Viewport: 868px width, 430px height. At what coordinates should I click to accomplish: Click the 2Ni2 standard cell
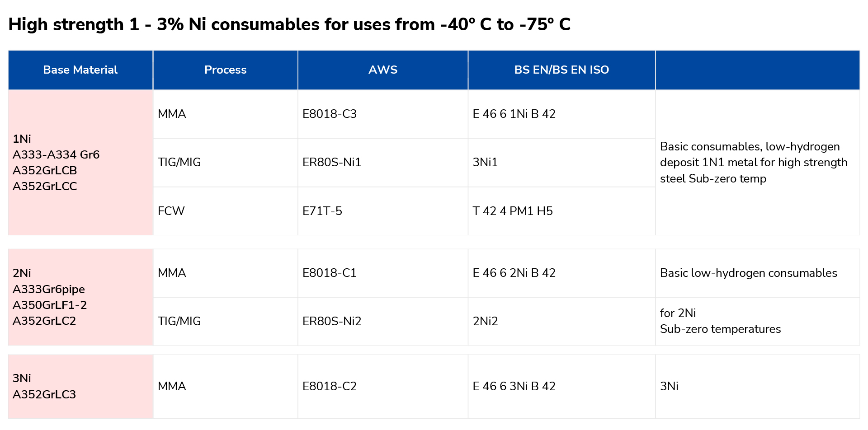pos(561,322)
